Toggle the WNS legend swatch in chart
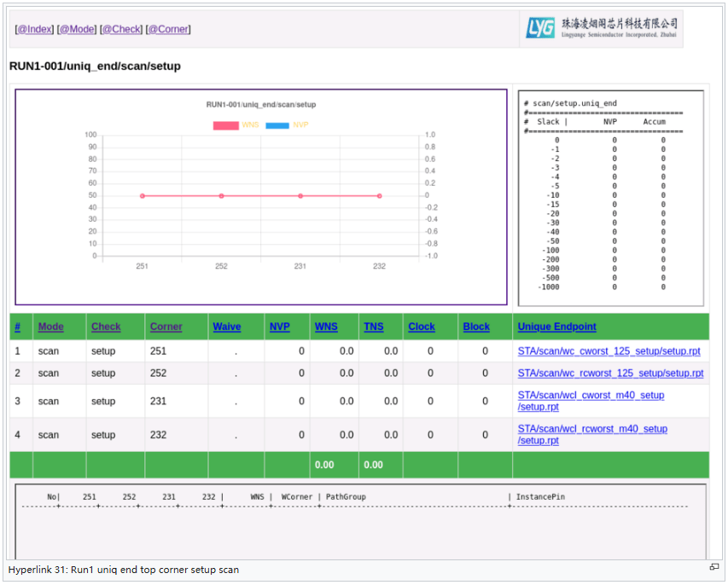Viewport: 728px width, 585px height. coord(225,125)
